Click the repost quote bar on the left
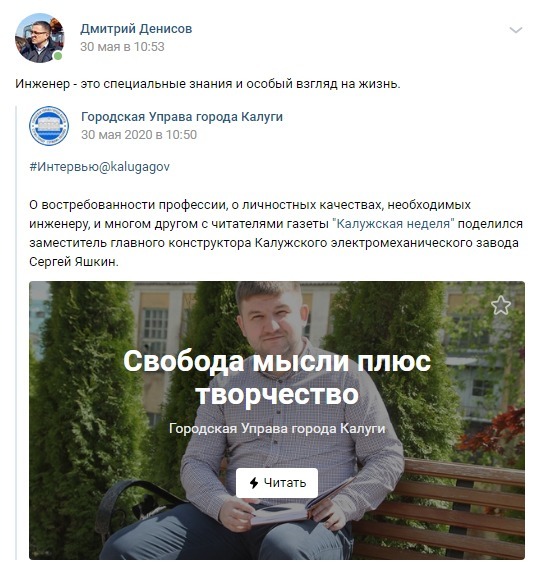Viewport: 536px width, 566px height. (16, 332)
